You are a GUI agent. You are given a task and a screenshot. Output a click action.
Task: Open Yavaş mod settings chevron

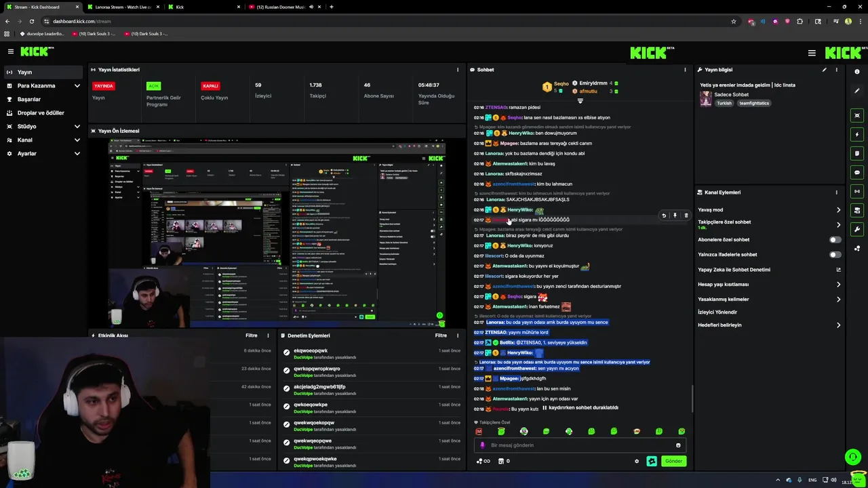838,210
